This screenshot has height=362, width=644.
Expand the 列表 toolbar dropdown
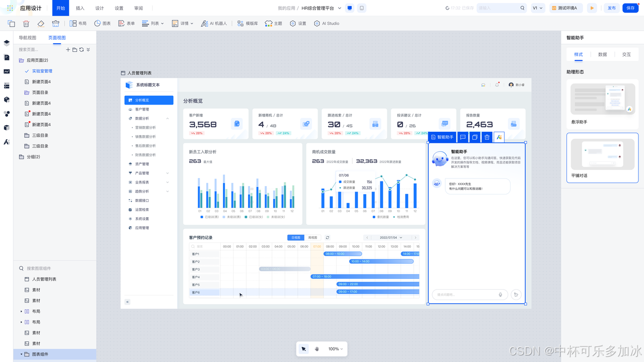pos(153,24)
